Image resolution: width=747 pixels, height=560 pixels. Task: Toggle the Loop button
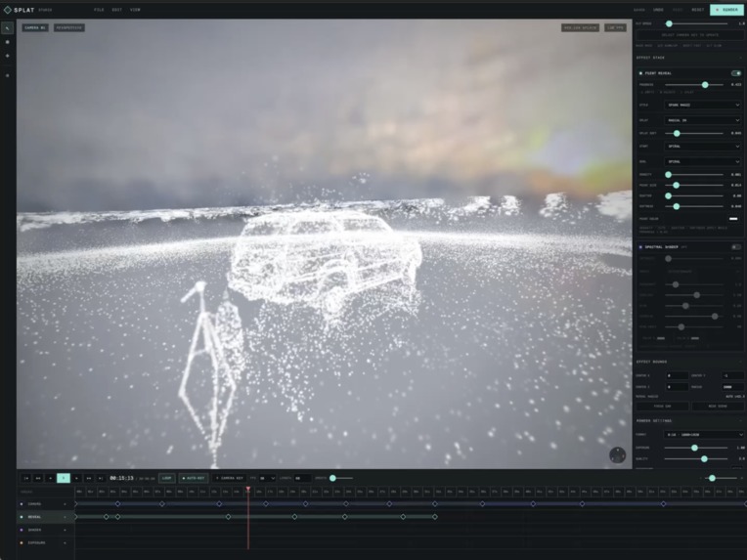pos(167,478)
